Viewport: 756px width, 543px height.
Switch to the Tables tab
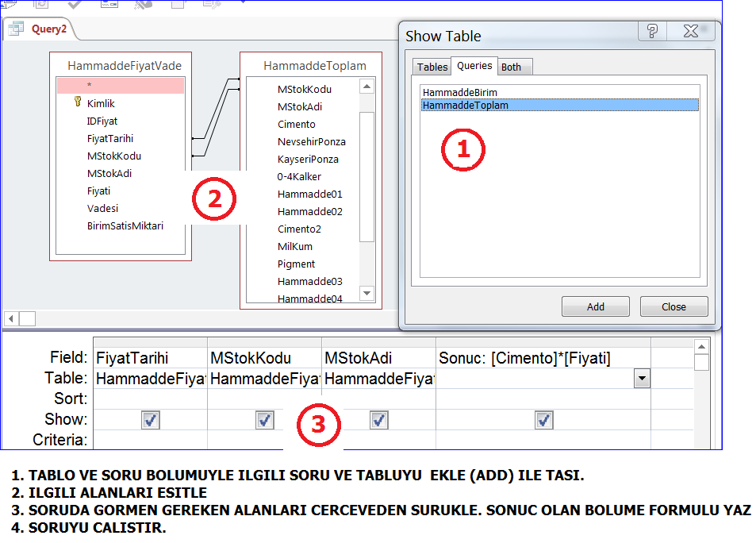point(432,67)
